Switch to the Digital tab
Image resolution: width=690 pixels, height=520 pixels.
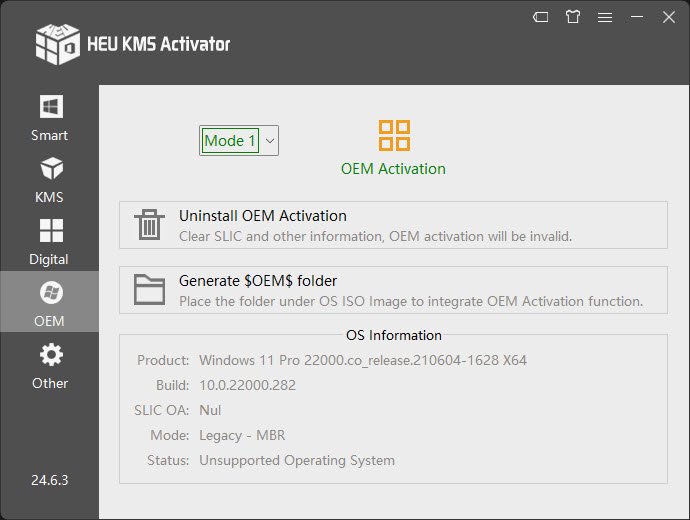(x=50, y=242)
